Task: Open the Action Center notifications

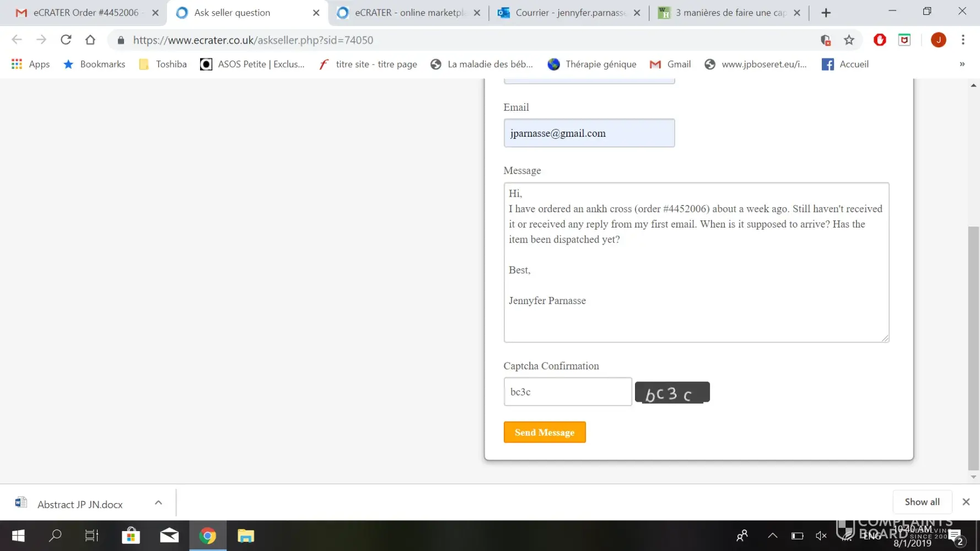Action: [956, 537]
